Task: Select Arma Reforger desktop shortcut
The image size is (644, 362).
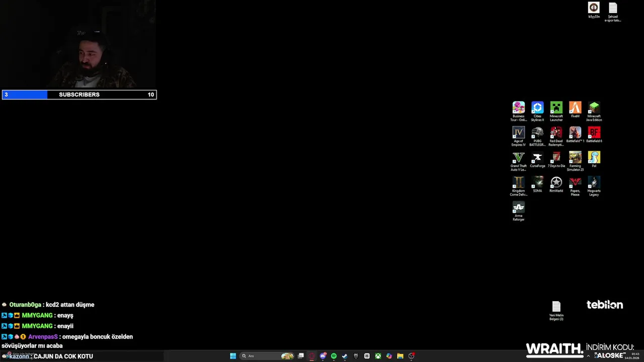Action: click(518, 211)
